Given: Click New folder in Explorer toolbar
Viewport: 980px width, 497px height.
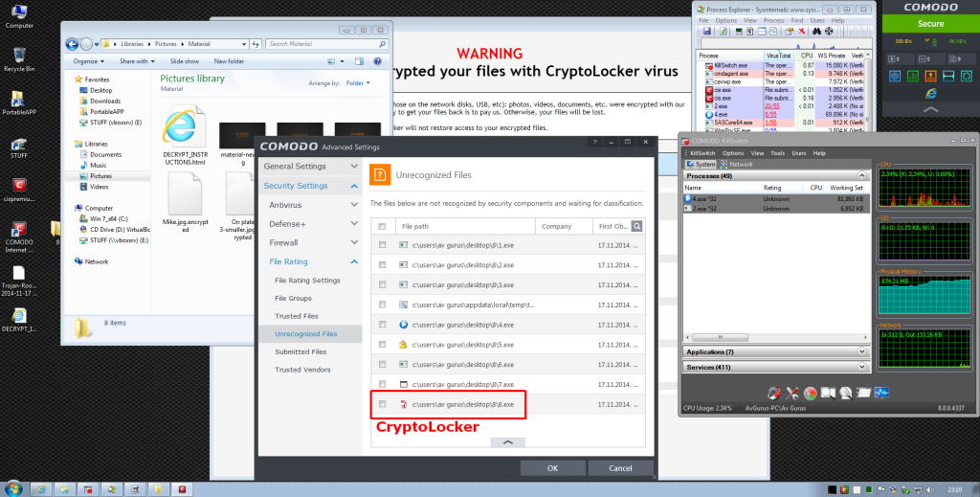Looking at the screenshot, I should (x=229, y=61).
